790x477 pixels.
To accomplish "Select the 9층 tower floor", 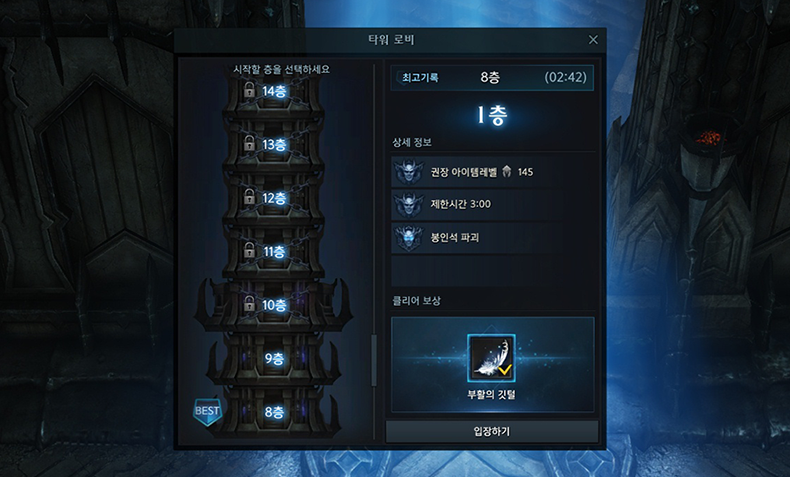I will (274, 359).
